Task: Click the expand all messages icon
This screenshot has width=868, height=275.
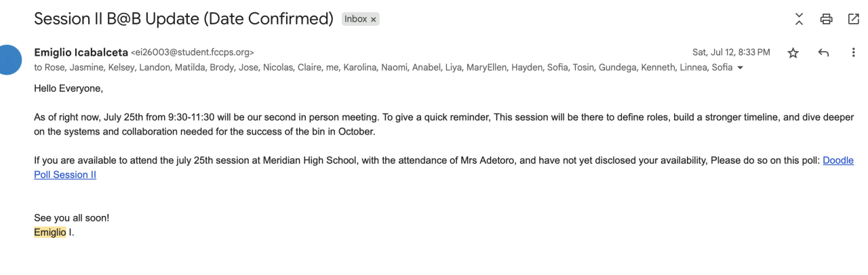Action: click(x=799, y=20)
